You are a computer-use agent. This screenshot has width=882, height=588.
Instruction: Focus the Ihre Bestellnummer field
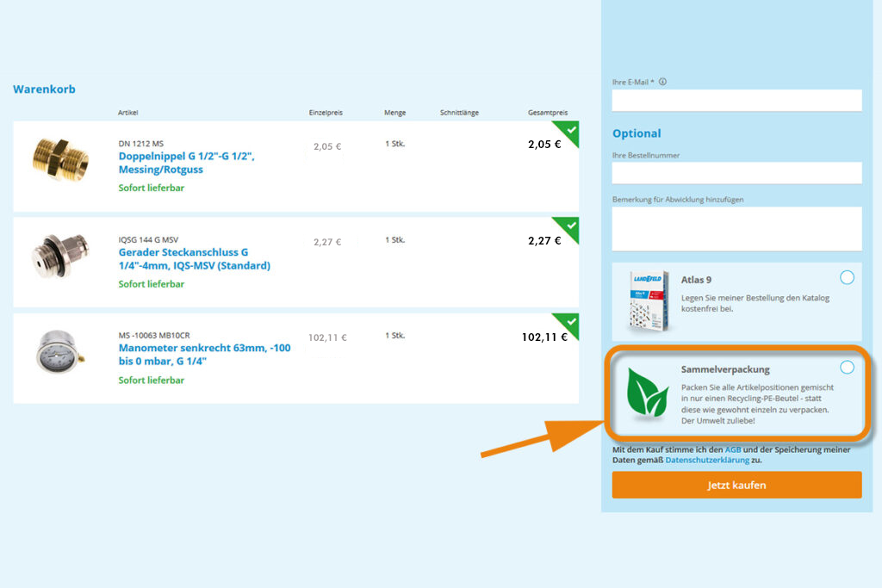(736, 173)
